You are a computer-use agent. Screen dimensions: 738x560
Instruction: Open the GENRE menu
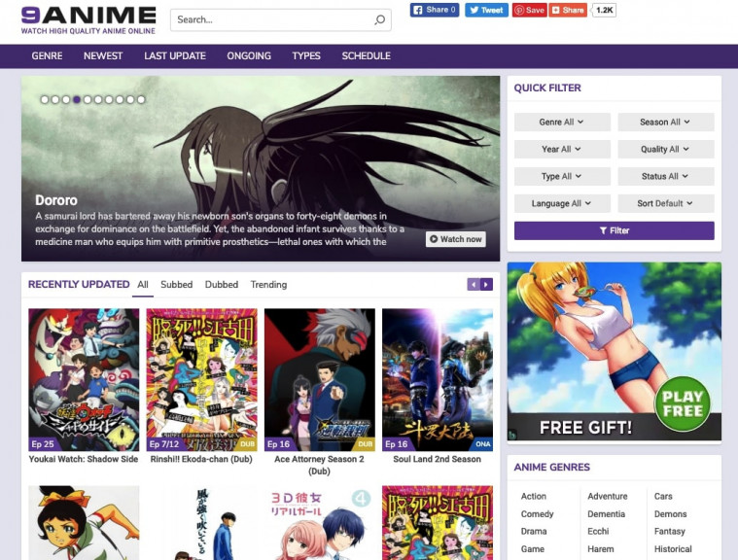(x=47, y=56)
